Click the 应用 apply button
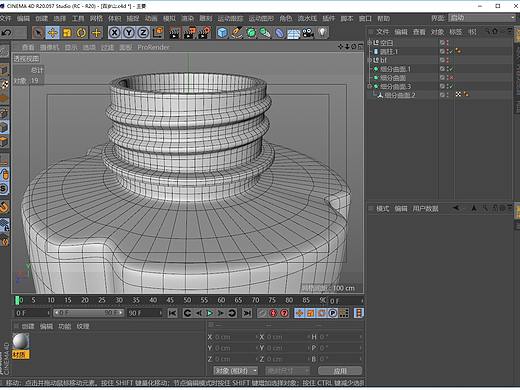The height and width of the screenshot is (390, 520). coord(340,371)
